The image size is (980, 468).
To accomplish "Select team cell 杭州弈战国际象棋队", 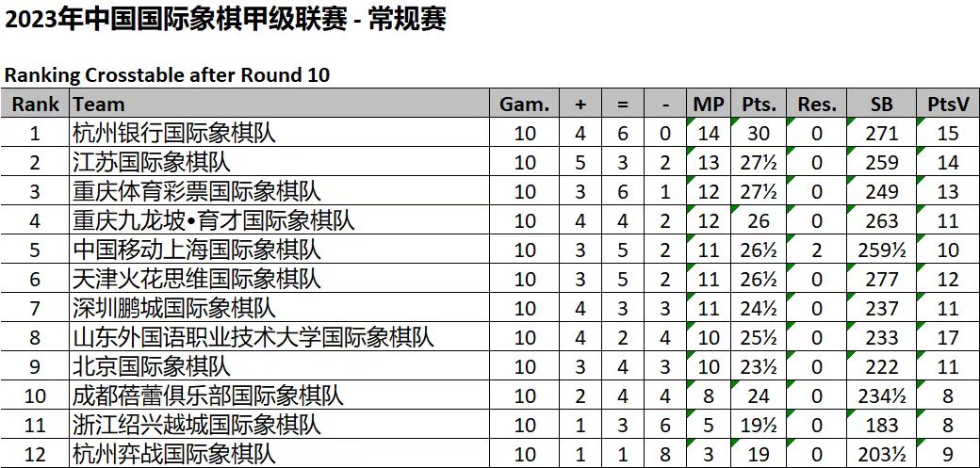I will pos(279,454).
